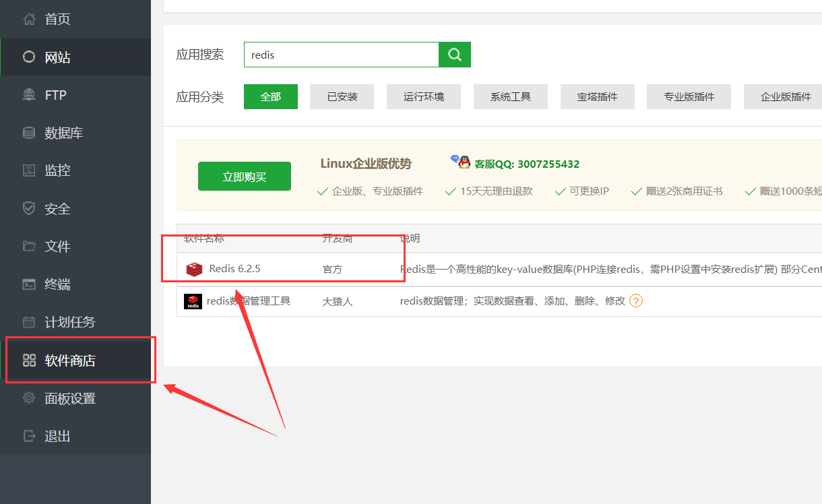Screen dimensions: 822x504
Task: Click the folder icon beside 文件
Action: point(29,246)
